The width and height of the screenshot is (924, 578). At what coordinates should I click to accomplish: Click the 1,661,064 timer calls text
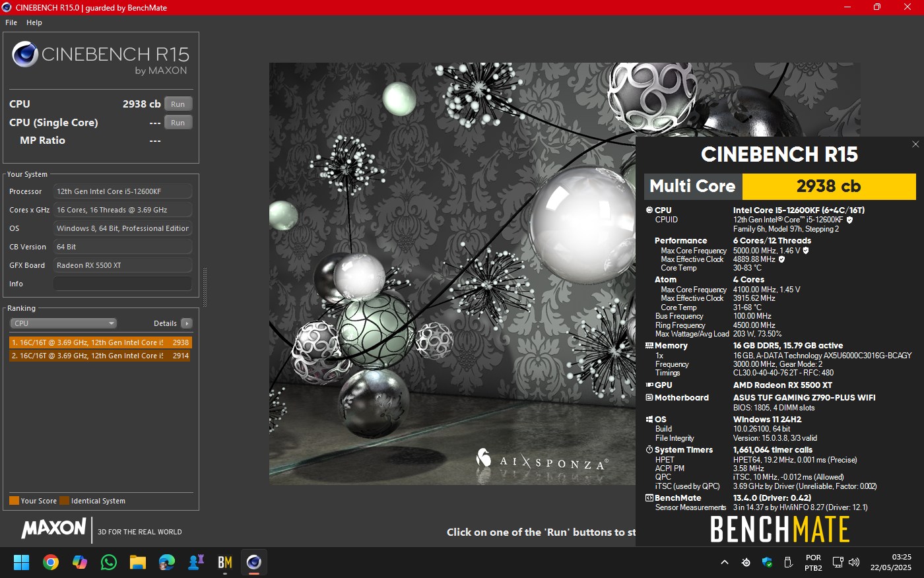coord(773,450)
